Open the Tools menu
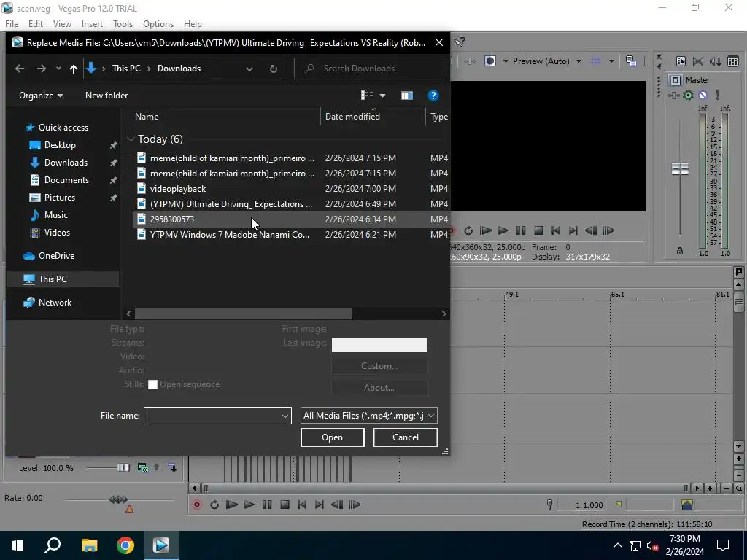 (x=123, y=24)
